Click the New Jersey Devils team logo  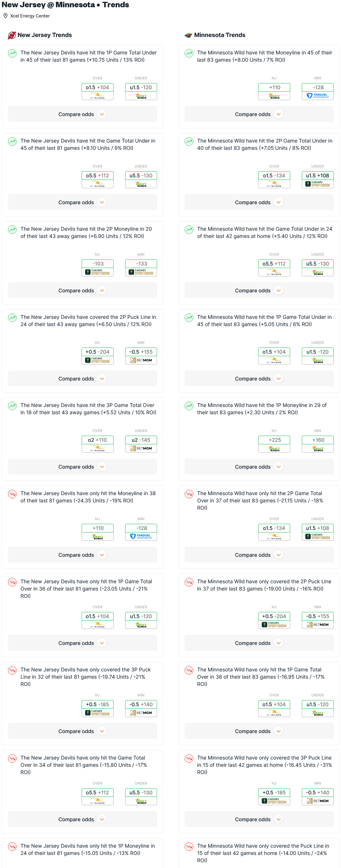point(12,35)
